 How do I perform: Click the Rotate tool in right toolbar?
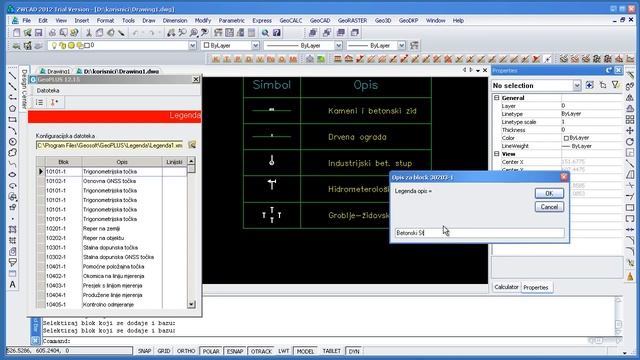[630, 142]
